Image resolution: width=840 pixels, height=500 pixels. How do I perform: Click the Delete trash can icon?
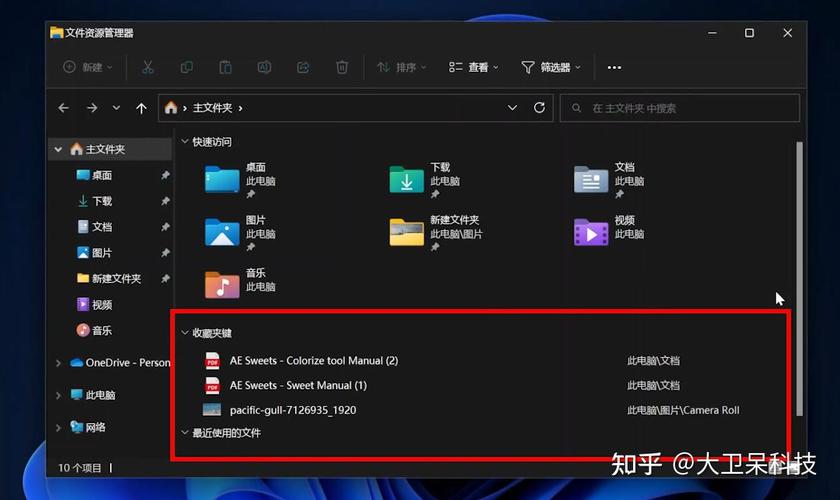click(x=342, y=67)
